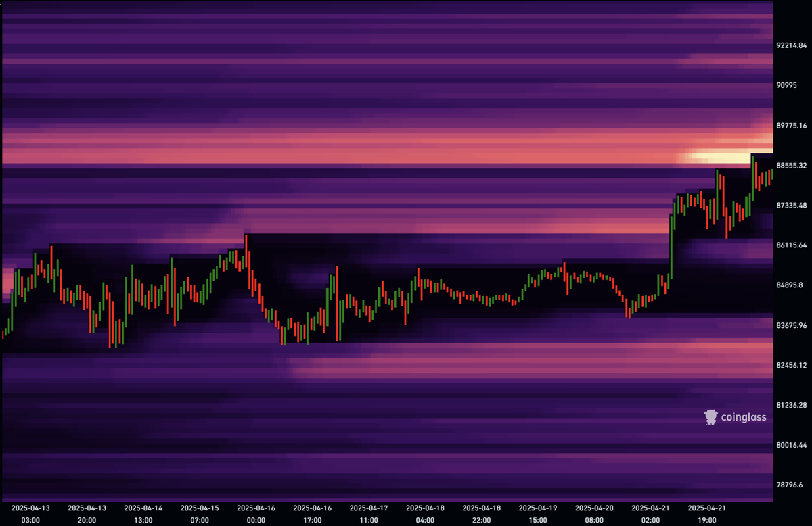The height and width of the screenshot is (526, 812).
Task: Select the 90995 price level label
Action: pos(786,85)
